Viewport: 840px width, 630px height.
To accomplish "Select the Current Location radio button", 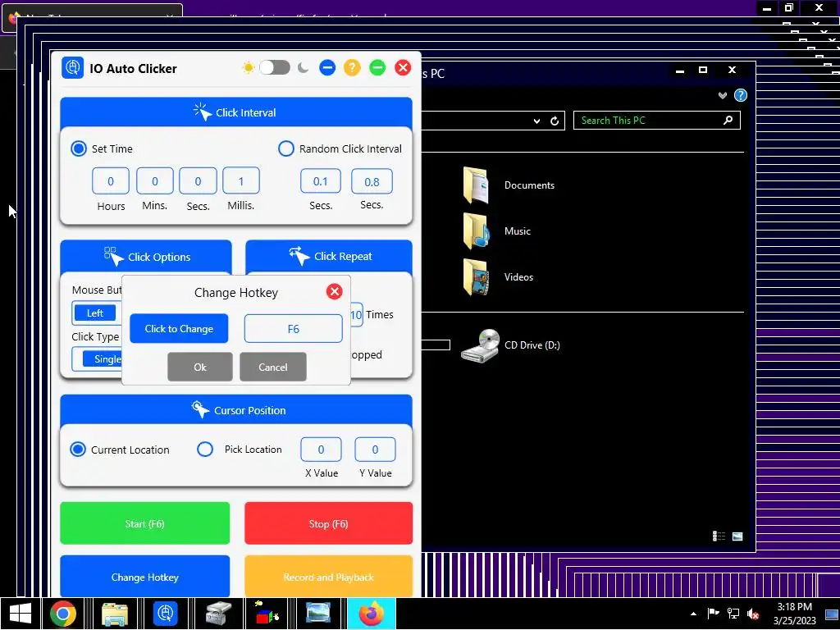I will tap(78, 449).
